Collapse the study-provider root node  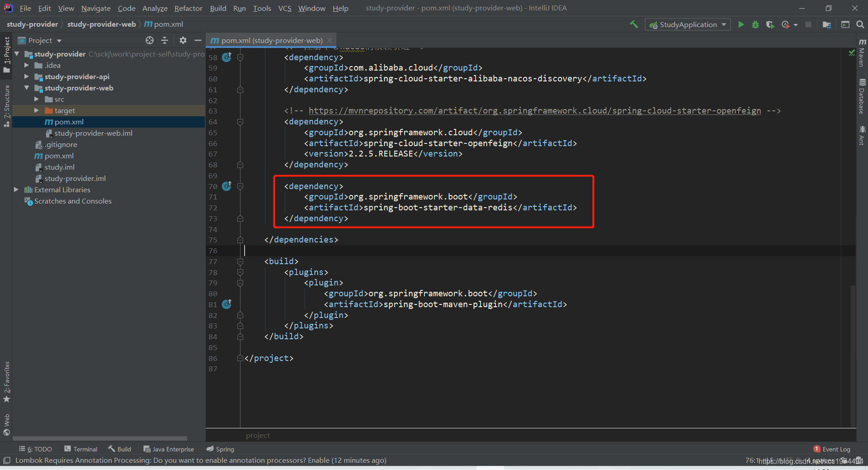(17, 54)
